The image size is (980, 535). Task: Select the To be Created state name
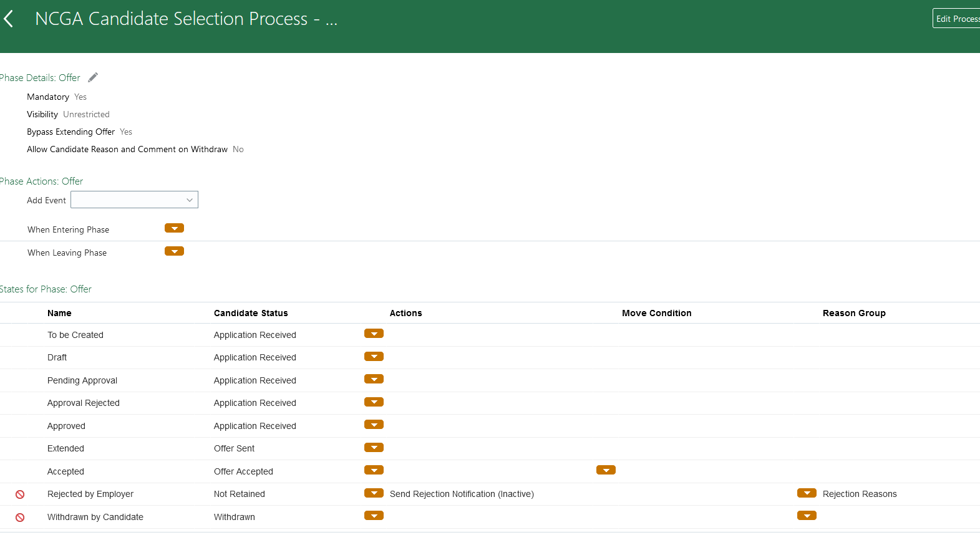(x=75, y=335)
